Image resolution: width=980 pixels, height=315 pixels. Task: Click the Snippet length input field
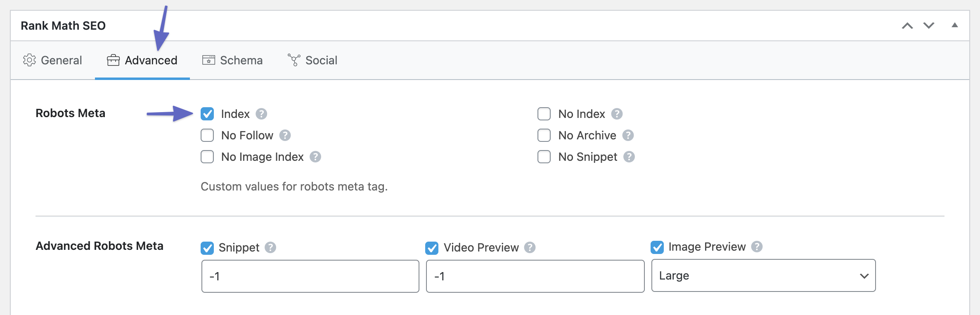(310, 276)
